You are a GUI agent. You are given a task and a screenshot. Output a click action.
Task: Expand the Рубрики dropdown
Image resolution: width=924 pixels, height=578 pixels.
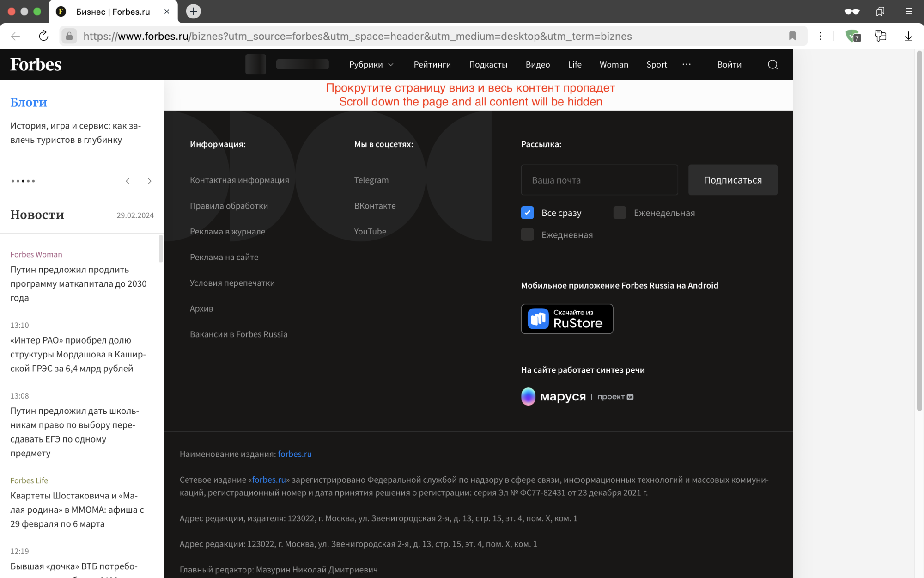(371, 64)
